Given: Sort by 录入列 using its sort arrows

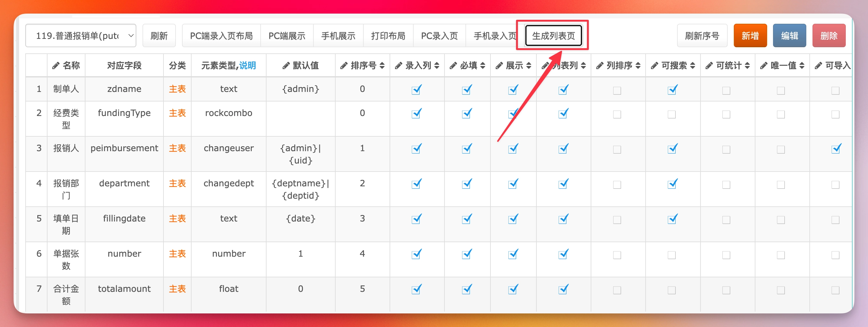Looking at the screenshot, I should click(x=437, y=66).
